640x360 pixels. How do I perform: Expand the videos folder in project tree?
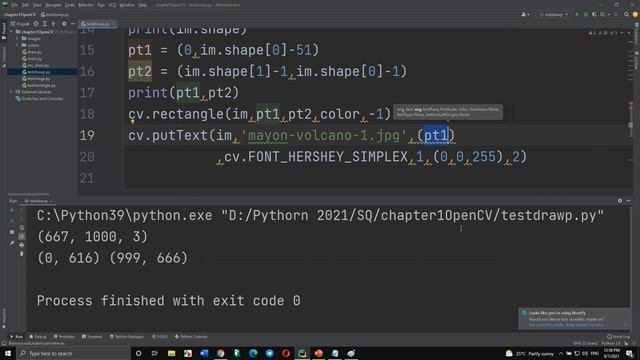[18, 45]
